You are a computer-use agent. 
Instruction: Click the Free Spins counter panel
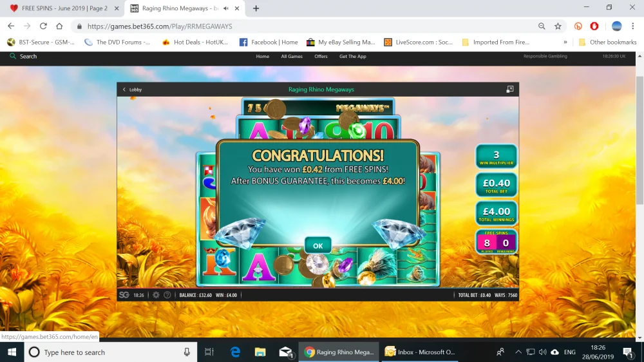496,242
